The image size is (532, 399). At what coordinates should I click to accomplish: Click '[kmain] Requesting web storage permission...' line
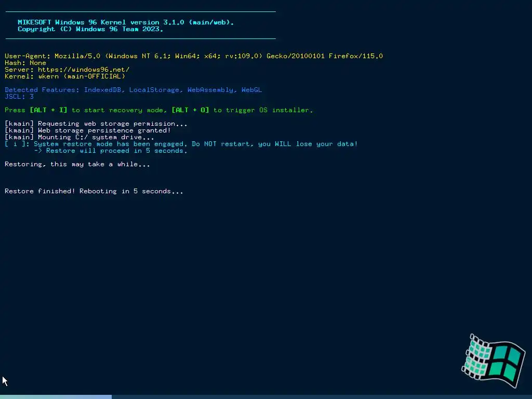(x=96, y=124)
